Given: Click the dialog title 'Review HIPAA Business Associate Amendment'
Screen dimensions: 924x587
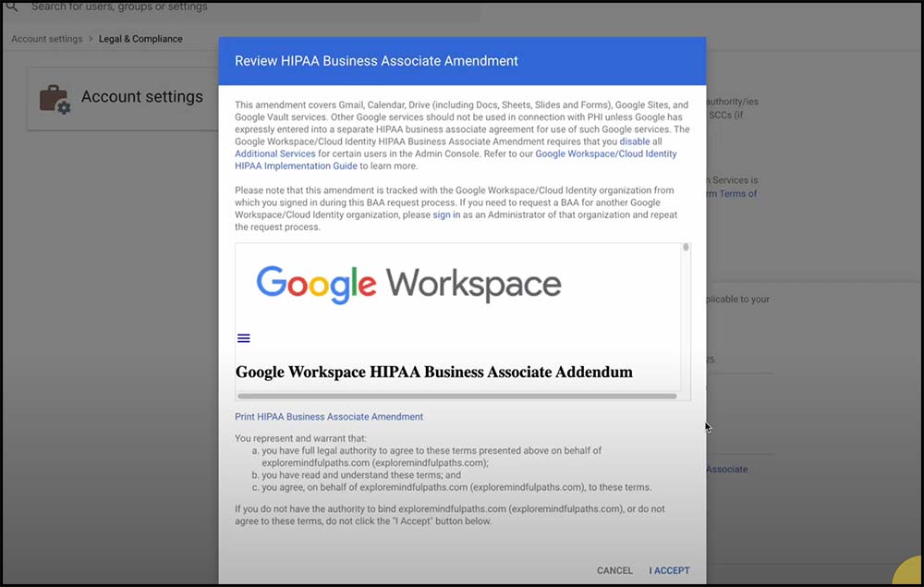Looking at the screenshot, I should pyautogui.click(x=376, y=61).
